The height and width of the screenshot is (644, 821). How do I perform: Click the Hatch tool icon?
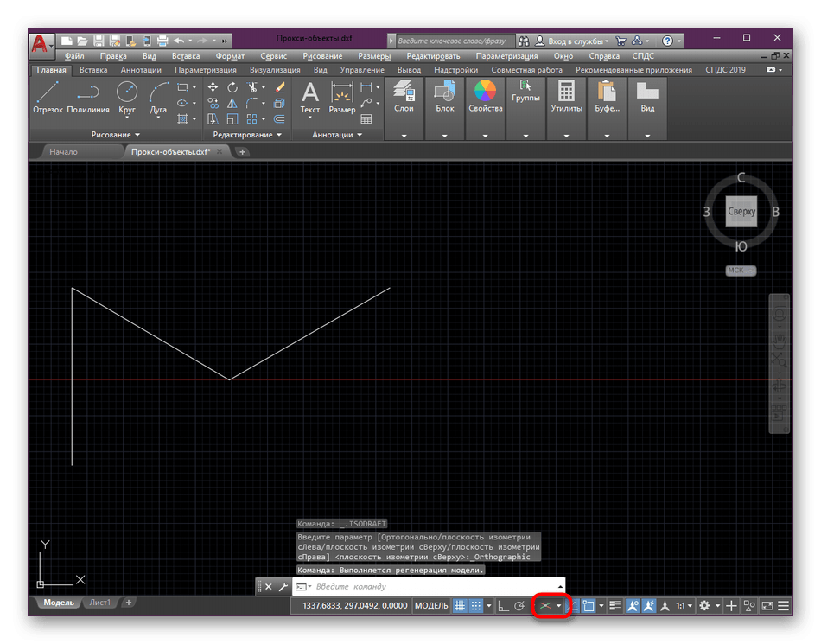182,118
